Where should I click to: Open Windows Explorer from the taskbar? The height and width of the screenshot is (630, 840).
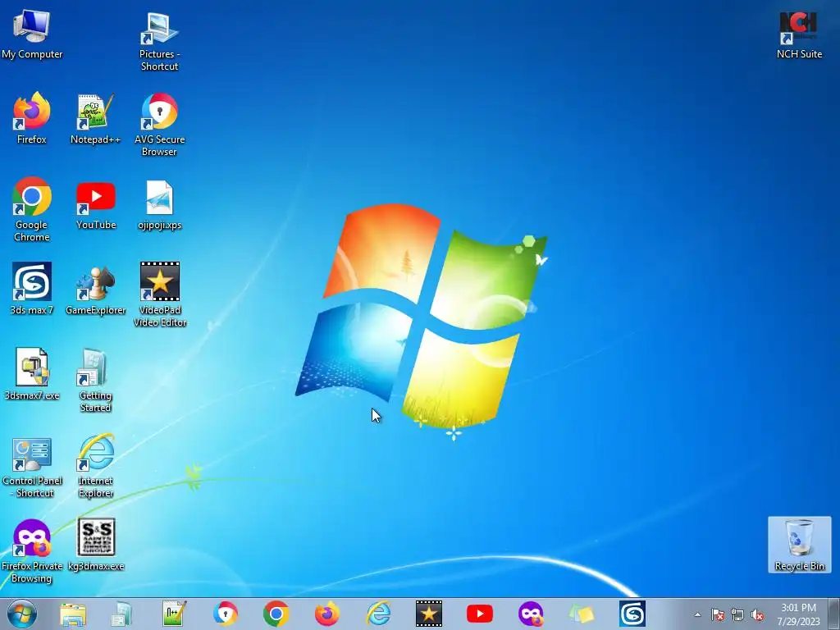tap(73, 614)
